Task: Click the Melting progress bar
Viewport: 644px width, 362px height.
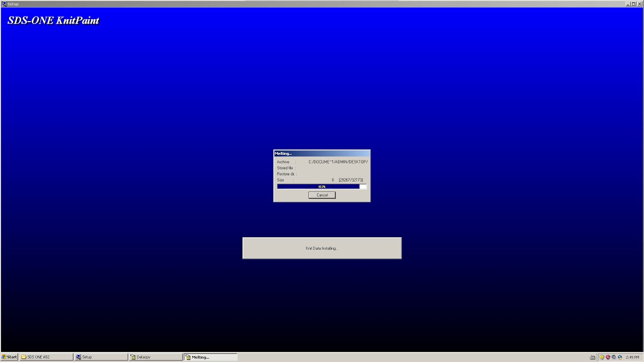Action: 321,187
